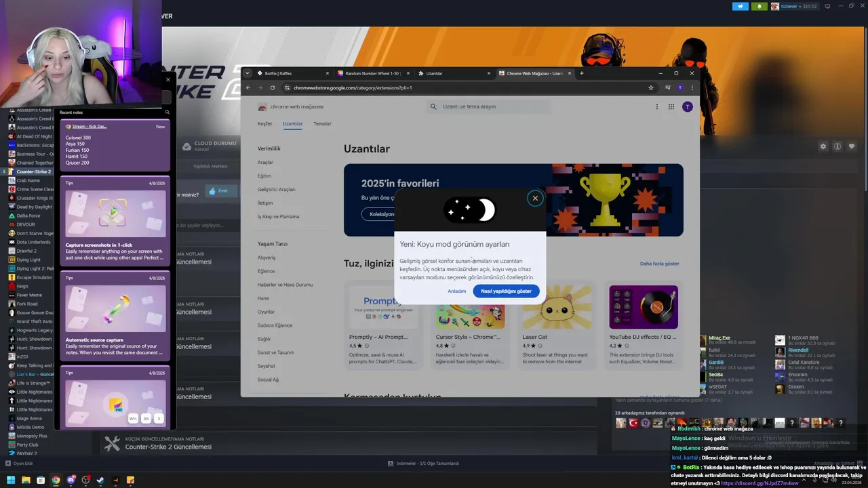Open Cursor Style extension card

point(470,327)
